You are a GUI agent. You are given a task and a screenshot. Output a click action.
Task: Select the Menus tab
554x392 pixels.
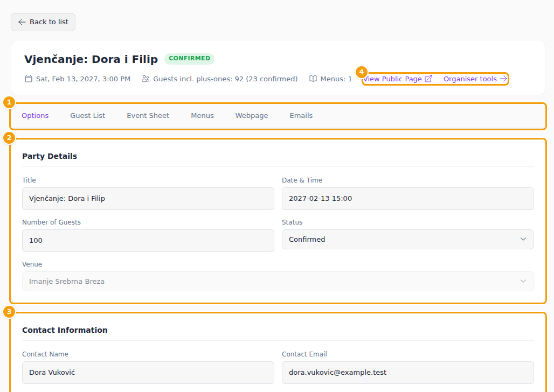click(x=203, y=115)
